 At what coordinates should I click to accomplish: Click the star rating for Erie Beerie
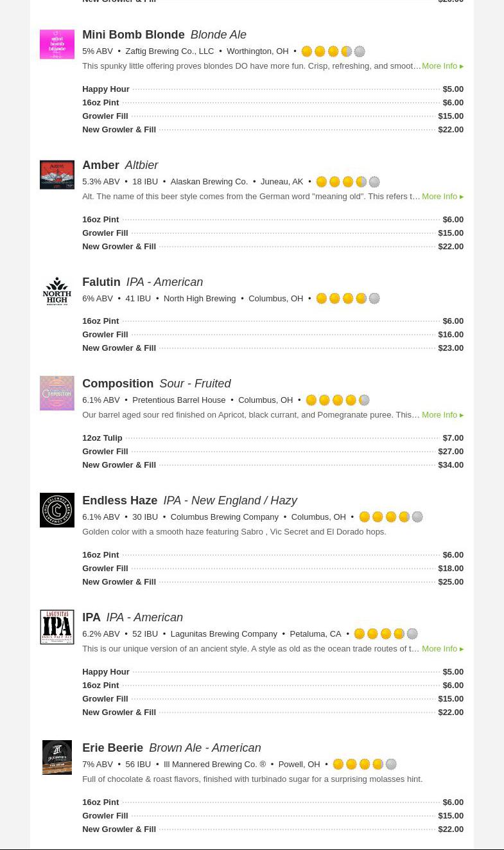365,765
